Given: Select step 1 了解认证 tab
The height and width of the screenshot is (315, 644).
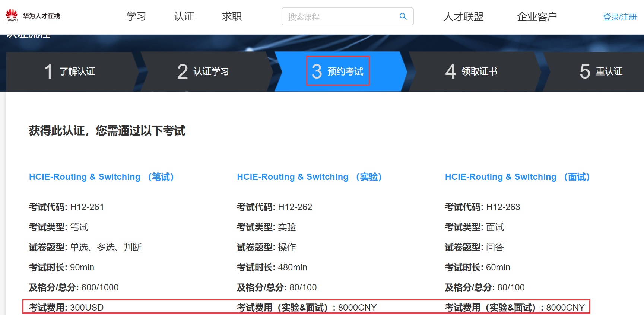Looking at the screenshot, I should click(70, 71).
